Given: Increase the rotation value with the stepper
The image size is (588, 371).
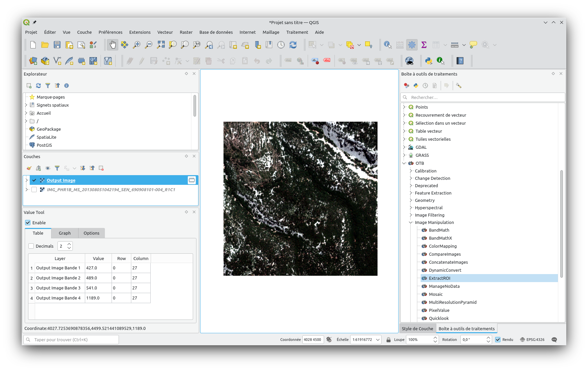Looking at the screenshot, I should click(x=488, y=338).
